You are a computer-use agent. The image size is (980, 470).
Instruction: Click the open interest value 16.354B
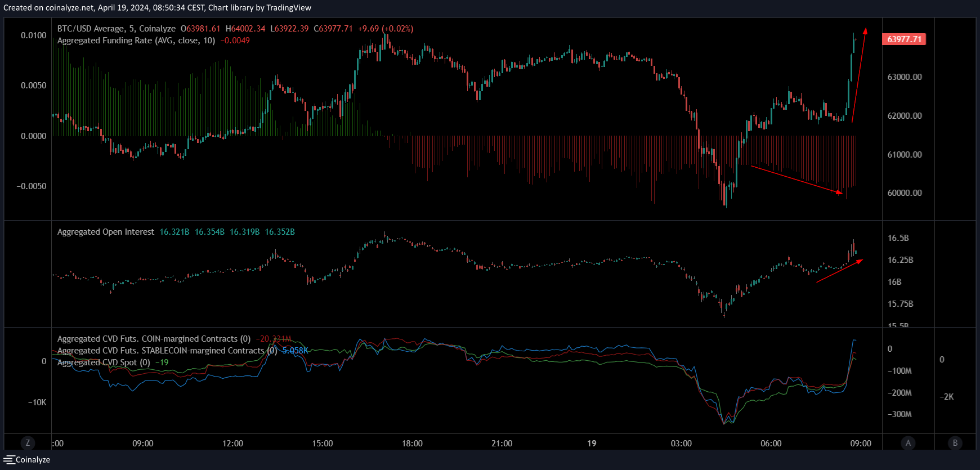point(209,232)
